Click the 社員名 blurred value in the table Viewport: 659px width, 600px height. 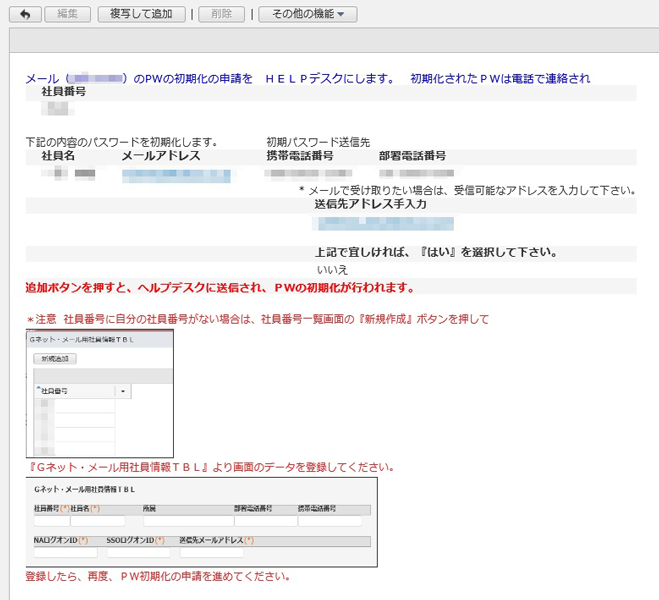70,175
